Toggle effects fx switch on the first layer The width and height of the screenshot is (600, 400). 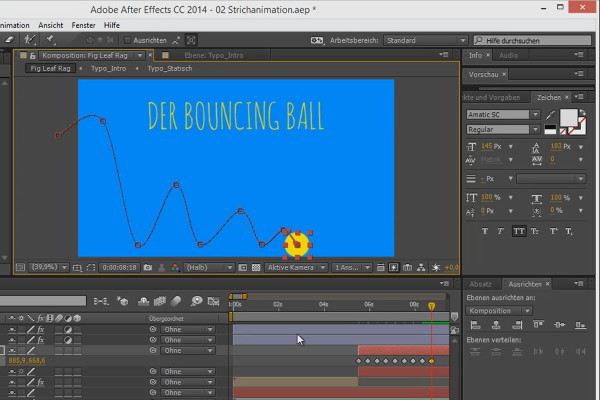pyautogui.click(x=41, y=329)
